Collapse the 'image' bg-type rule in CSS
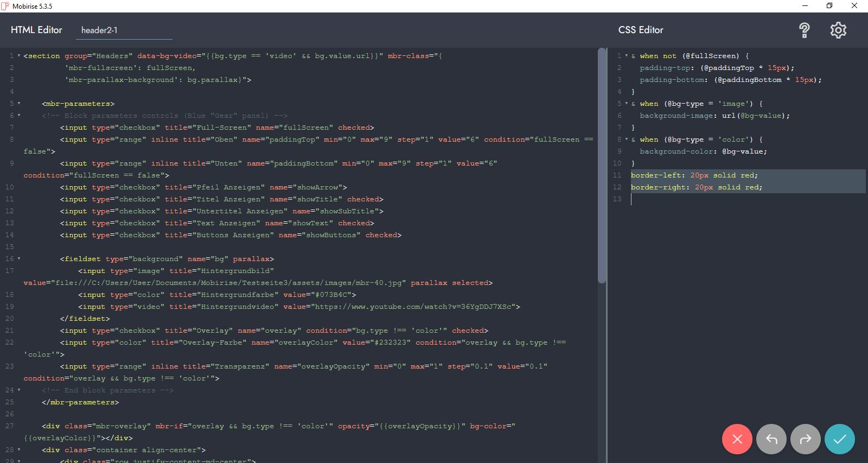The width and height of the screenshot is (868, 463). (627, 104)
